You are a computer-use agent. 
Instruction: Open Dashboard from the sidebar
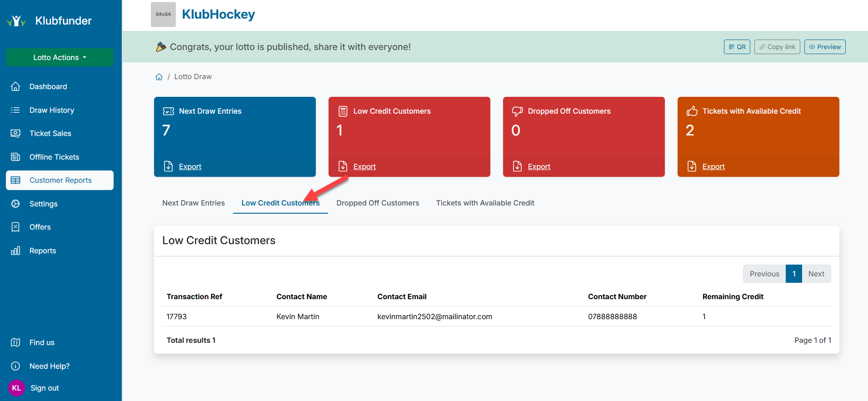pos(48,86)
